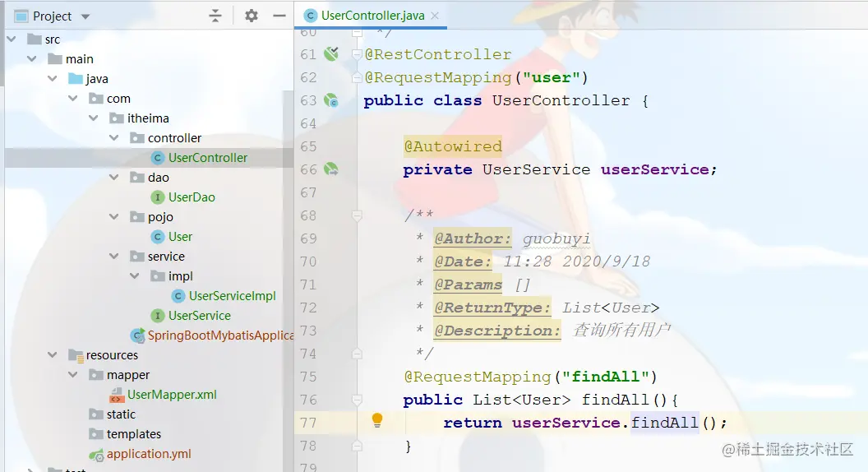Click the UserController class icon in tree
This screenshot has height=472, width=868.
coord(158,158)
